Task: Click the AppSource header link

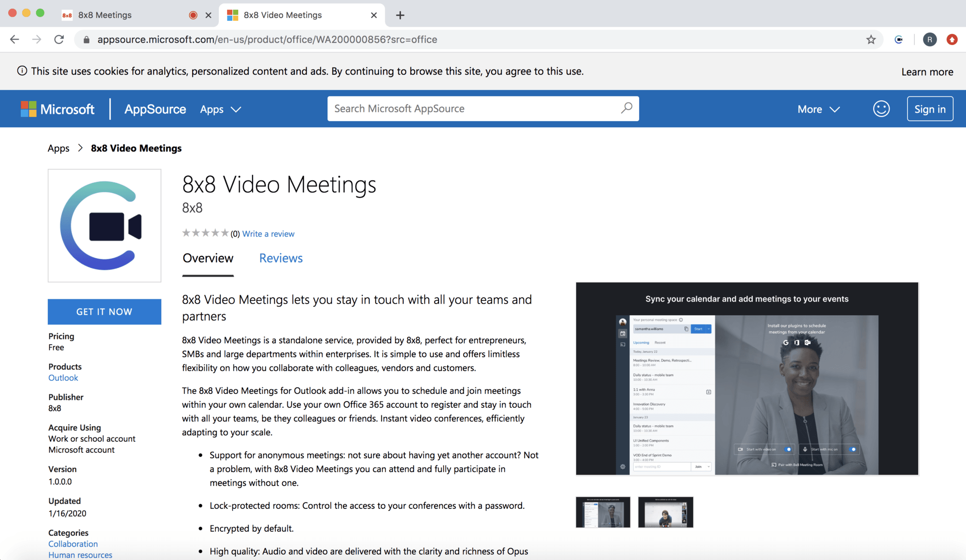Action: point(155,109)
